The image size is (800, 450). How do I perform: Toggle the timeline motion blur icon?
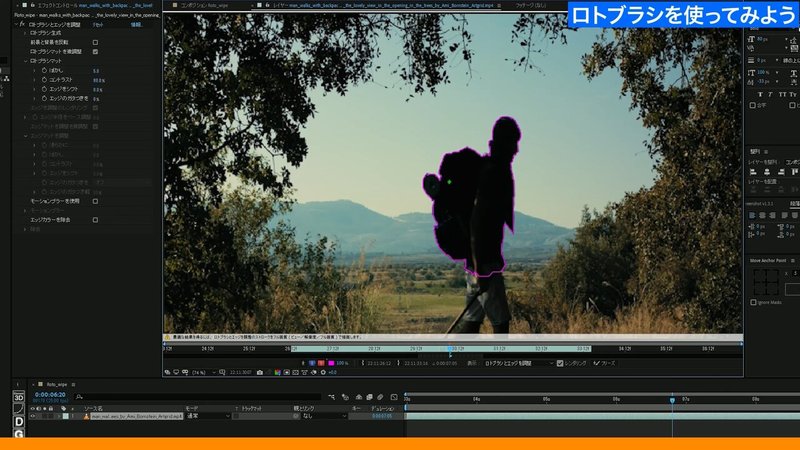[380, 397]
